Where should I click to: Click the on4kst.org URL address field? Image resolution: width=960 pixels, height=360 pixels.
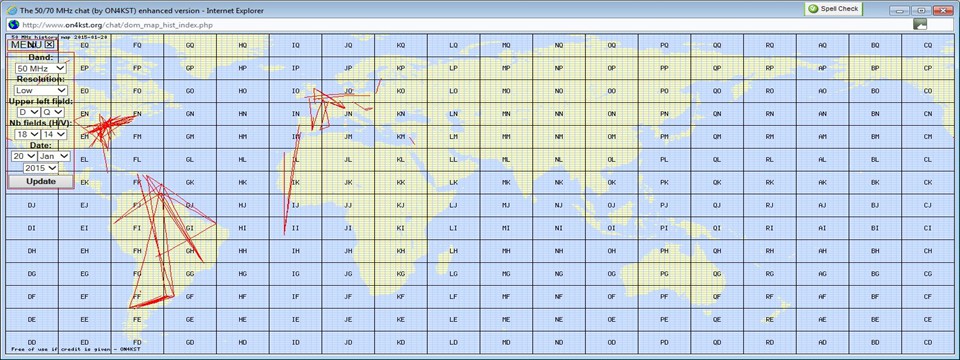coord(465,24)
